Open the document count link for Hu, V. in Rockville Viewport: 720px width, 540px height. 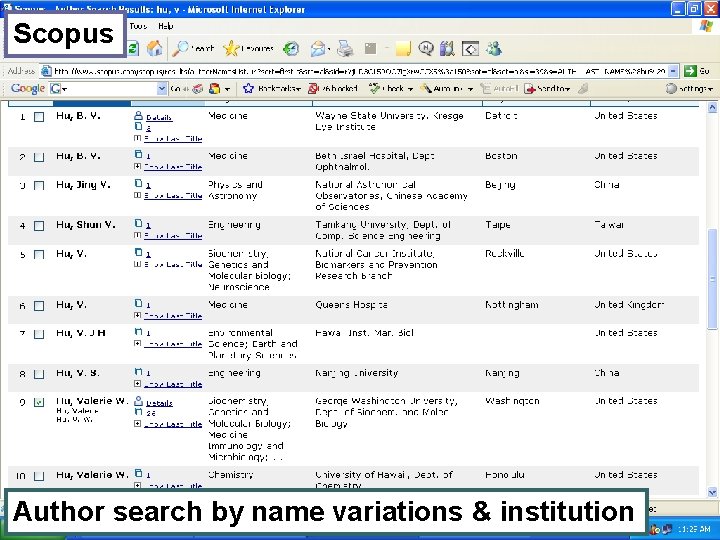click(x=148, y=253)
